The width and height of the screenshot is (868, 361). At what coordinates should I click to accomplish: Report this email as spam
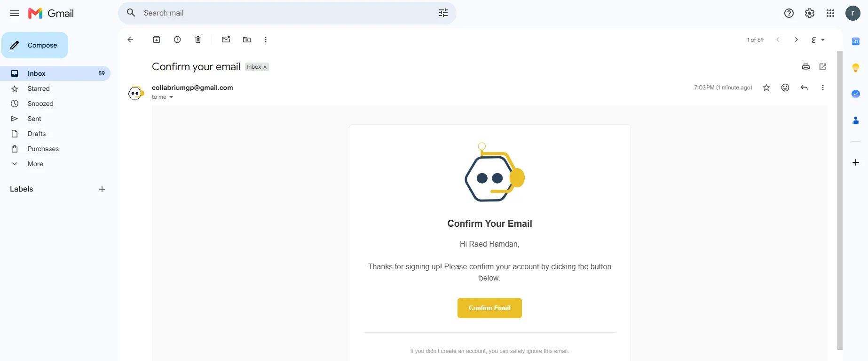pos(177,40)
